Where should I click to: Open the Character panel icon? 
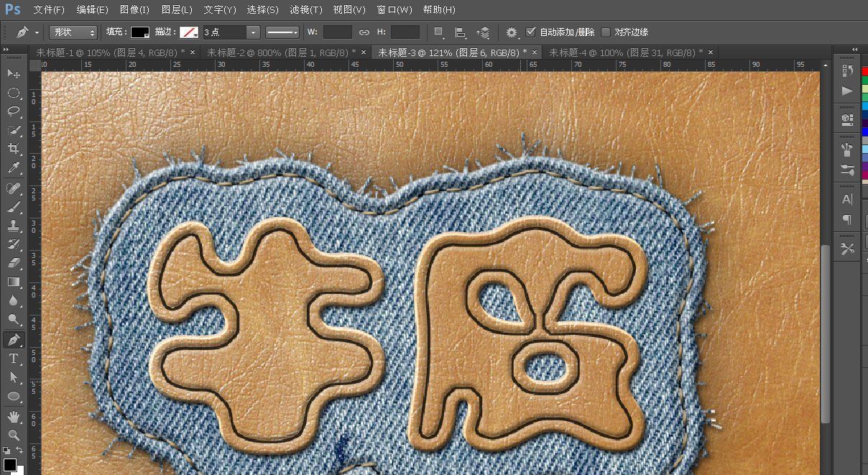tap(847, 200)
